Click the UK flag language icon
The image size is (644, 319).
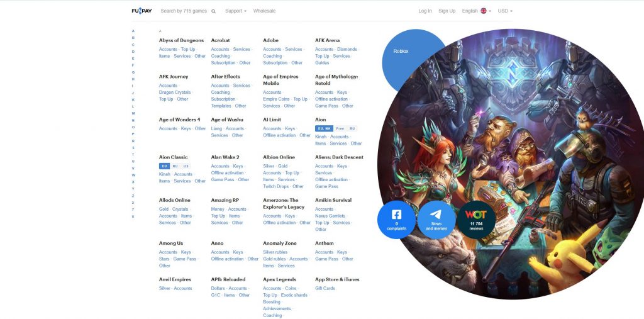tap(484, 11)
